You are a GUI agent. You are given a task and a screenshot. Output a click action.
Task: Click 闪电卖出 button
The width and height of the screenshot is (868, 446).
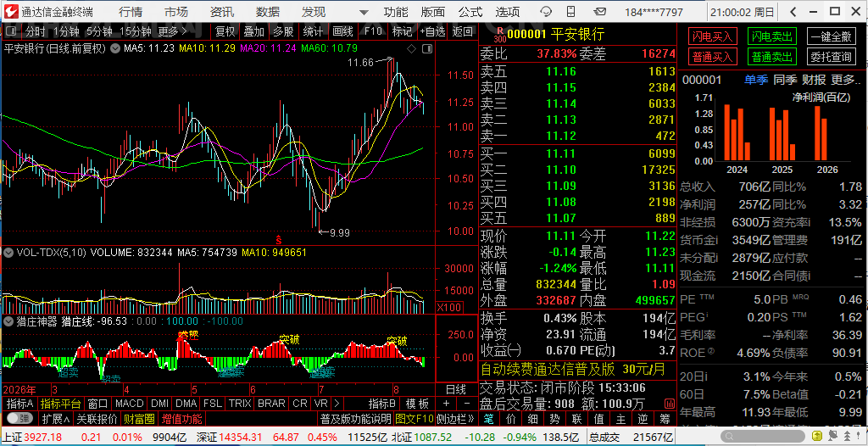click(x=771, y=36)
